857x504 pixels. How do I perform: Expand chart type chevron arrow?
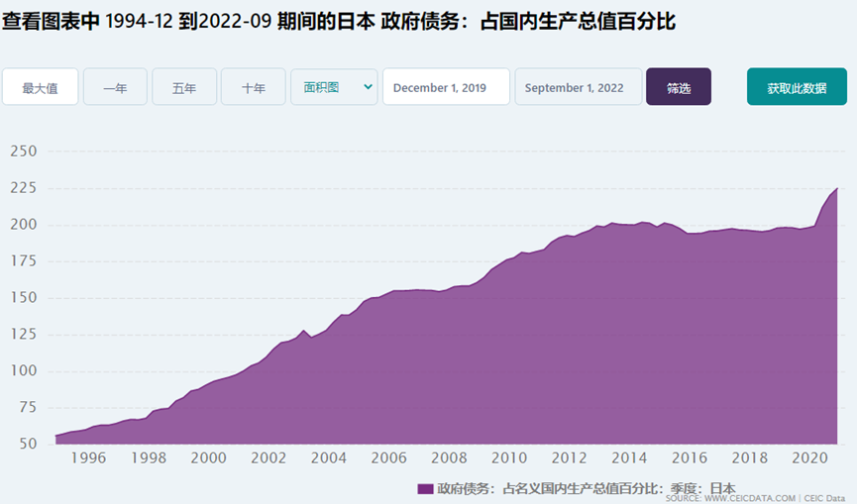pyautogui.click(x=368, y=87)
